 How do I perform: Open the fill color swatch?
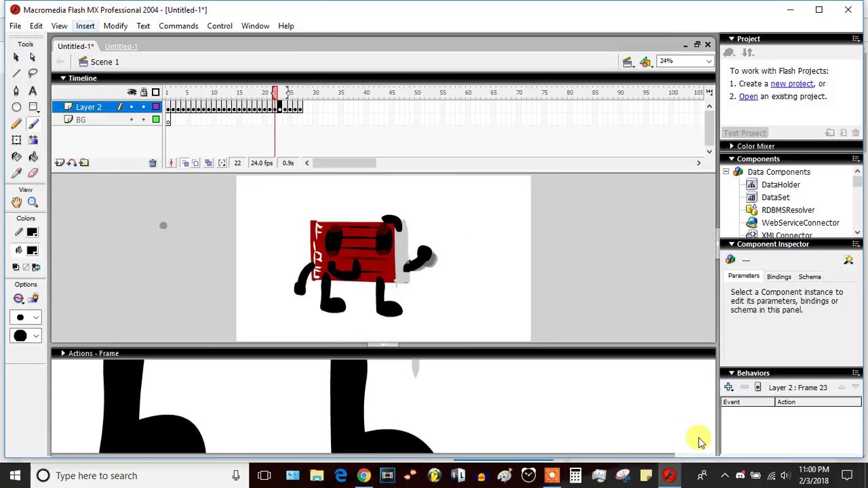[32, 250]
